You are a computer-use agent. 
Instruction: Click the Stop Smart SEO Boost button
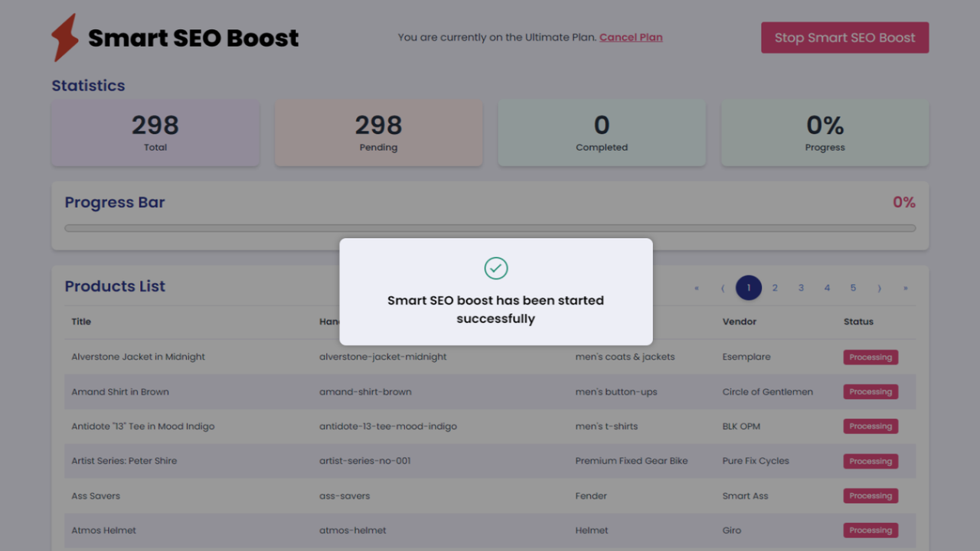pos(844,37)
